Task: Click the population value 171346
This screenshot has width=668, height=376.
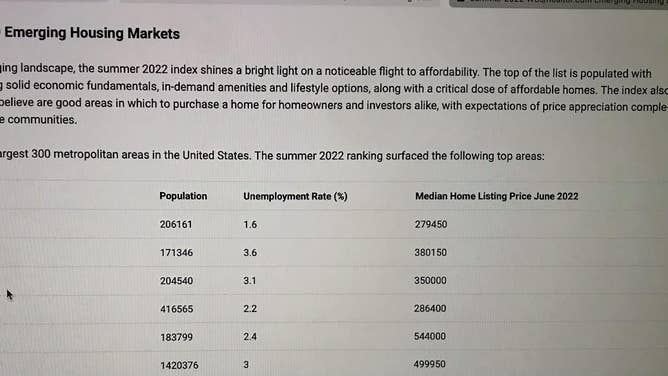Action: coord(176,253)
